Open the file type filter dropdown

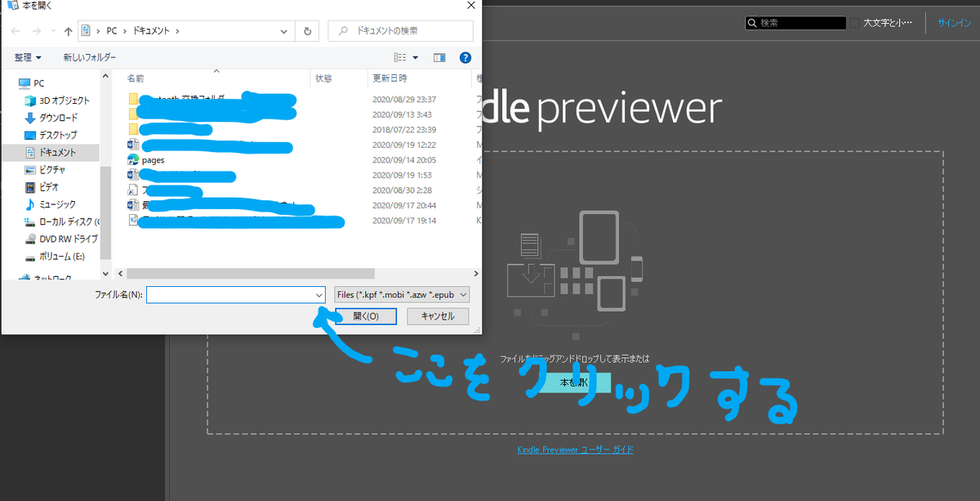[402, 294]
